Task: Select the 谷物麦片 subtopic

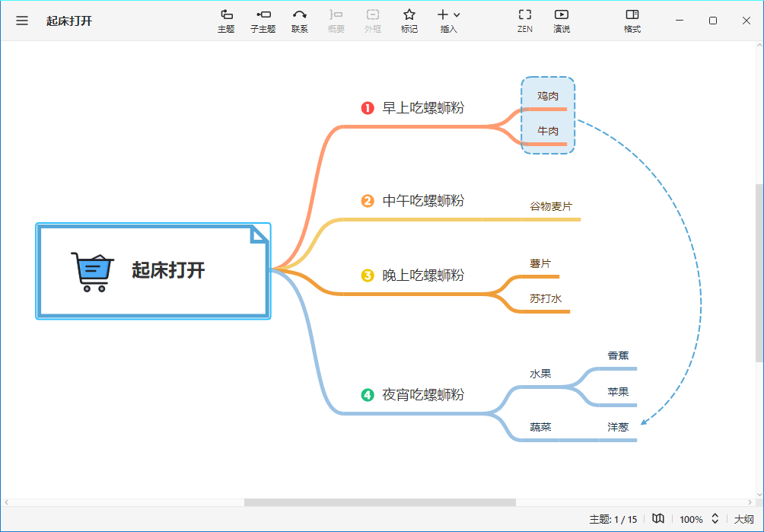Action: coord(551,206)
